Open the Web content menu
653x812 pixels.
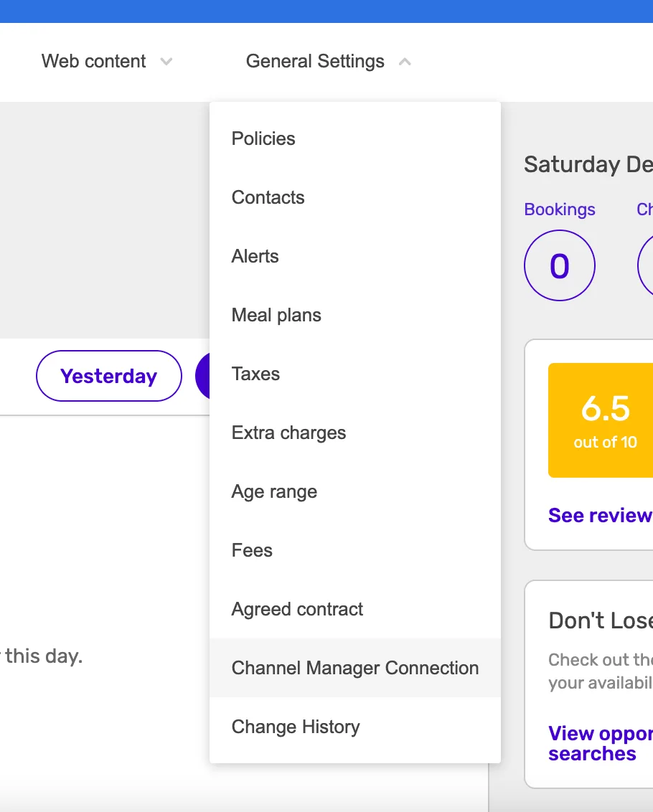click(x=94, y=61)
